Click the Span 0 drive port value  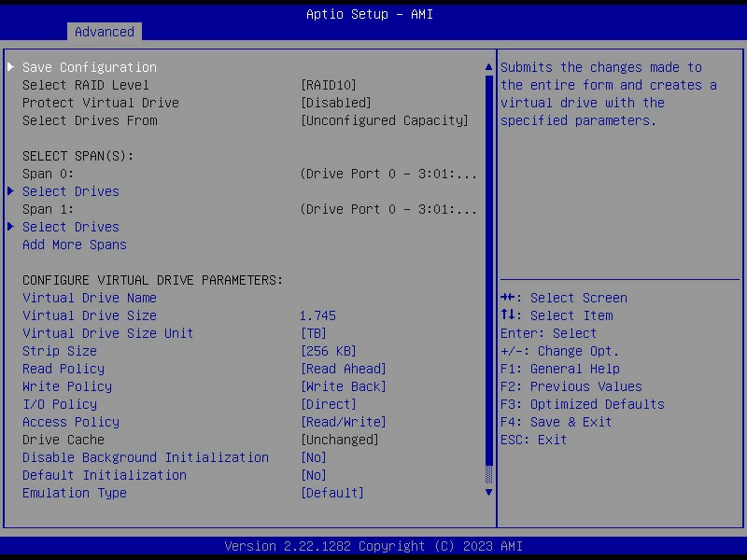coord(388,174)
